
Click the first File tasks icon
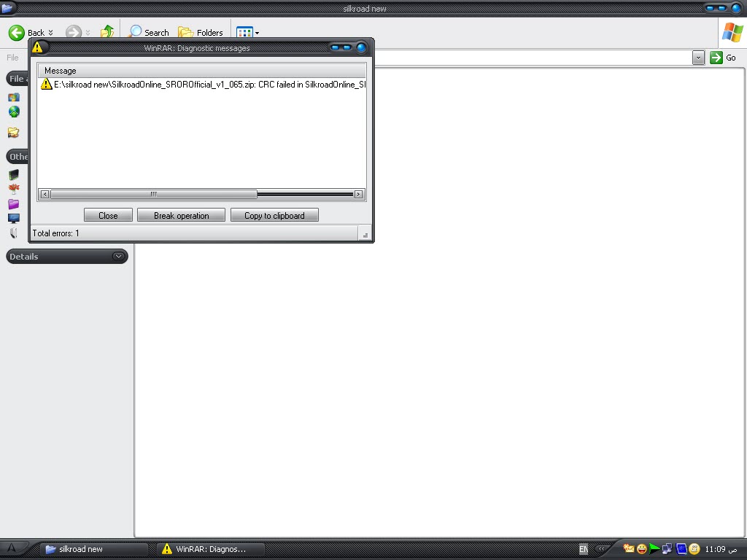click(x=14, y=97)
